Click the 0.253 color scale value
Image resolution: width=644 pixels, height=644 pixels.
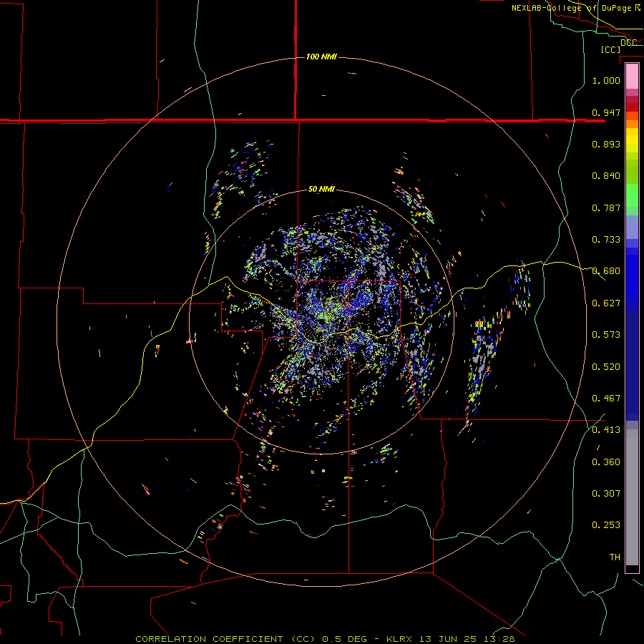pyautogui.click(x=606, y=525)
